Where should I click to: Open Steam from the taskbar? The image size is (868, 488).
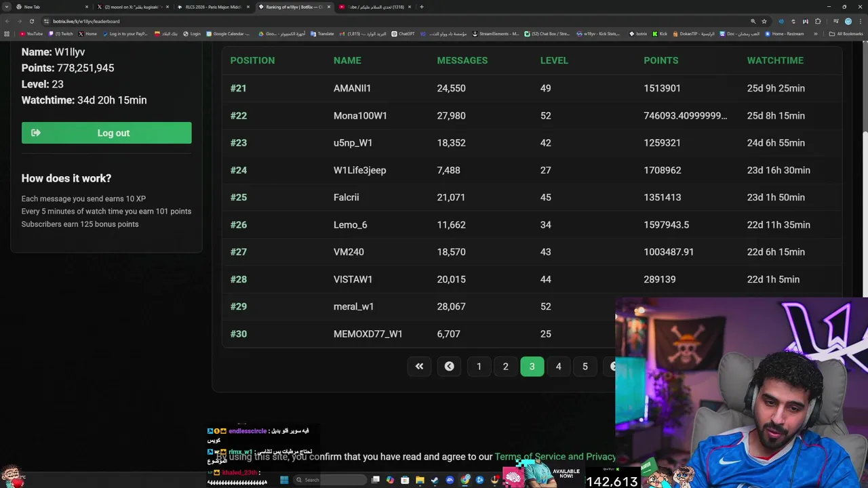435,480
